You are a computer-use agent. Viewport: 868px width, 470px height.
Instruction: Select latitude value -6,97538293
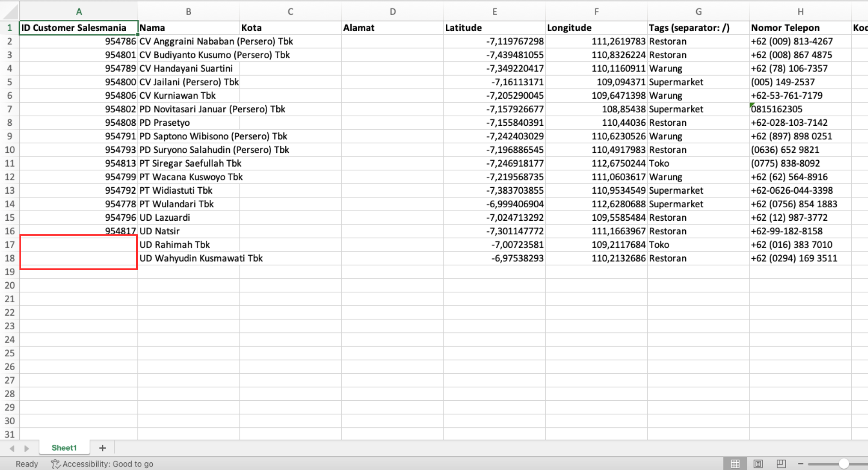pyautogui.click(x=495, y=258)
